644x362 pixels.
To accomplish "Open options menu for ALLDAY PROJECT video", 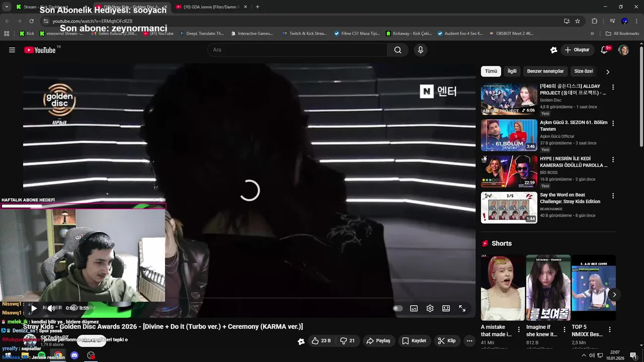I will tap(613, 87).
